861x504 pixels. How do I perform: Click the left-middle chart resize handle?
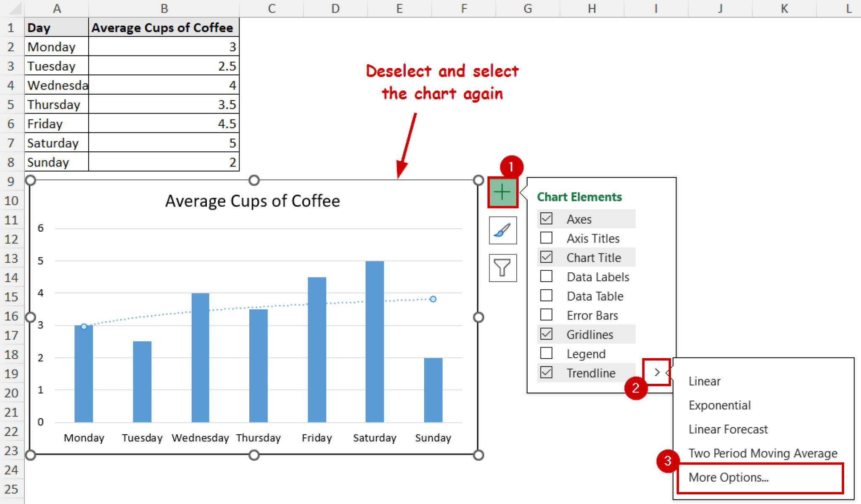click(x=30, y=317)
